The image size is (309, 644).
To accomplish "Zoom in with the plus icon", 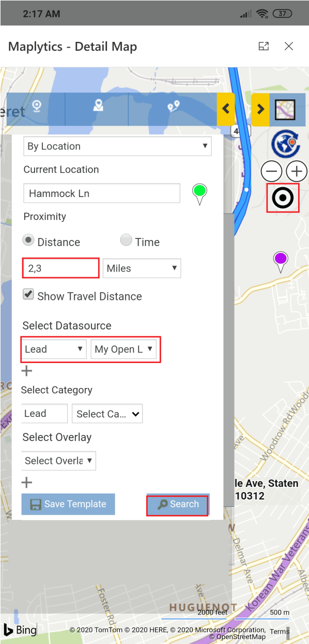I will (296, 171).
